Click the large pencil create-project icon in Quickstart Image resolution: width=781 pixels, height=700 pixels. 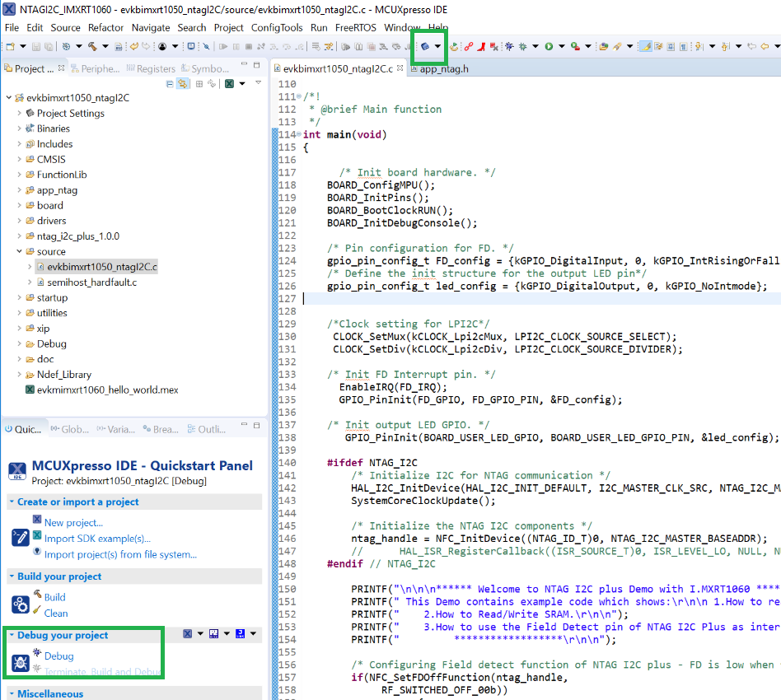pos(21,537)
